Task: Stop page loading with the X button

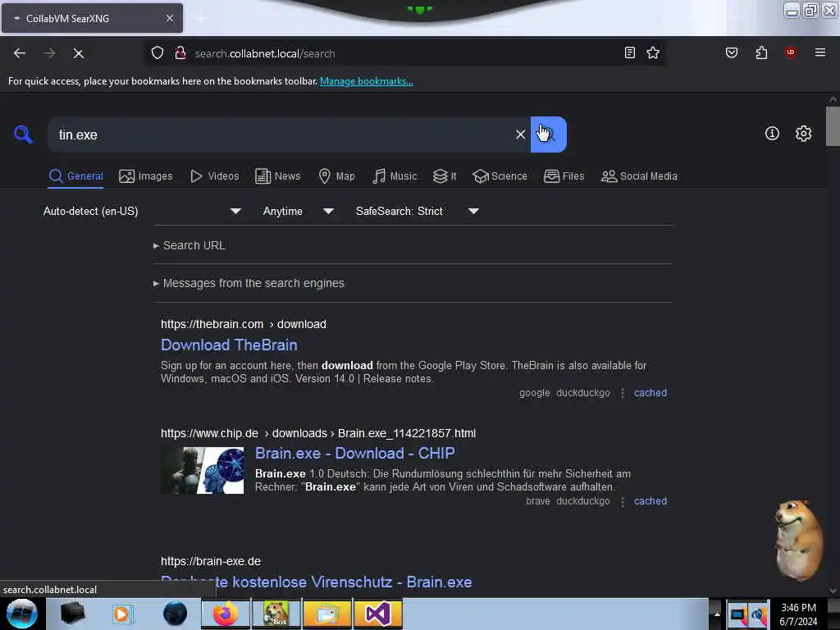Action: (x=78, y=53)
